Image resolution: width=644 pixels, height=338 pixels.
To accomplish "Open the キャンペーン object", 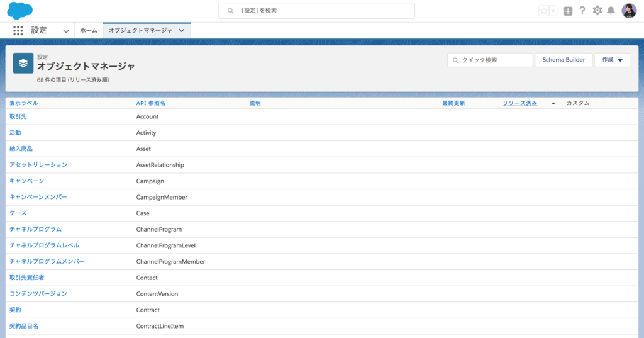I will pos(26,181).
